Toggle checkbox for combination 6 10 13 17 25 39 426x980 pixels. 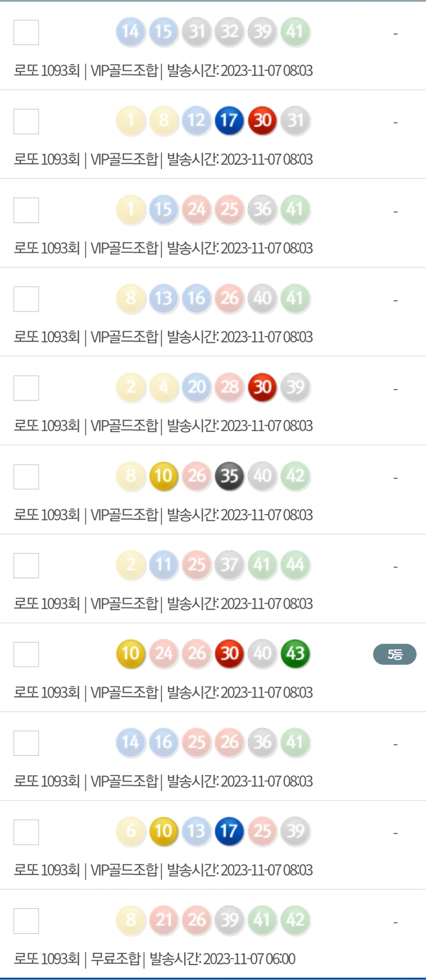point(26,832)
